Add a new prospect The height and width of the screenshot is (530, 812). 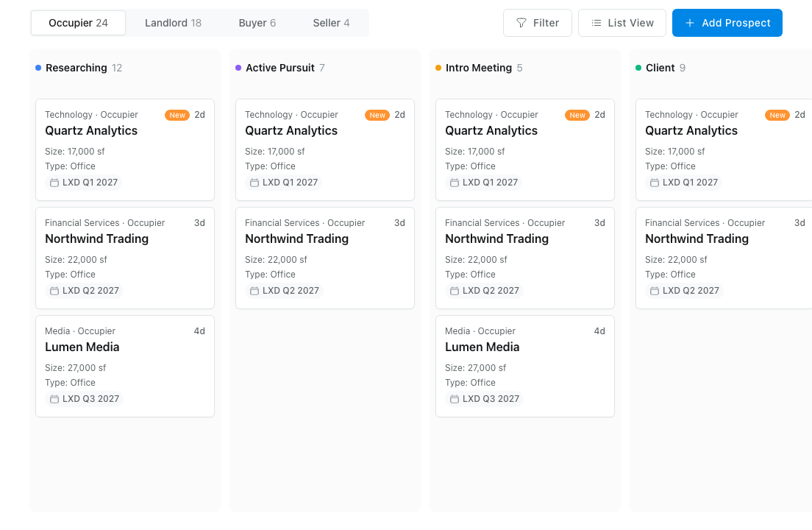(727, 23)
